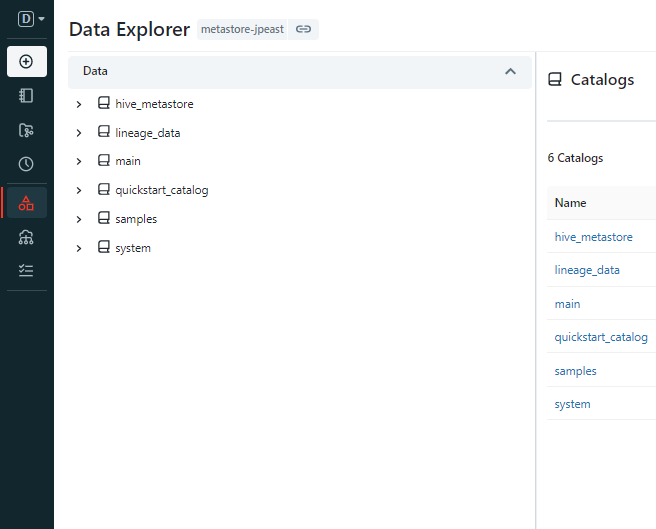
Task: Expand the quickstart_catalog tree arrow
Action: coord(79,190)
